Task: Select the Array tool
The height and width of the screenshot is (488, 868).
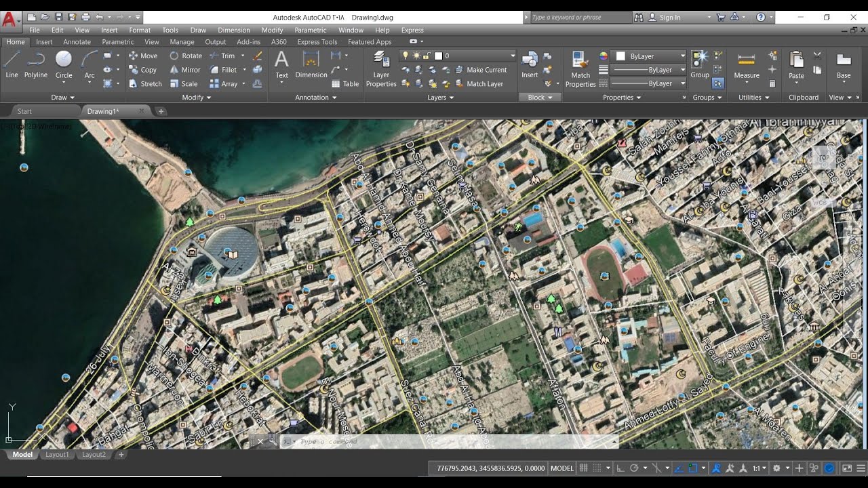Action: pos(224,84)
